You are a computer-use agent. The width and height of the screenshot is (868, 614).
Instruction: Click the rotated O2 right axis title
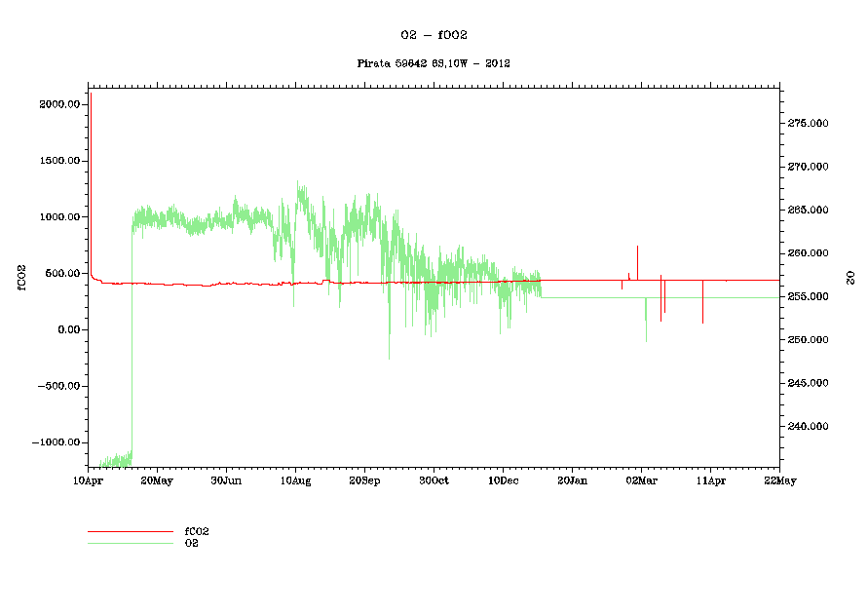(849, 278)
